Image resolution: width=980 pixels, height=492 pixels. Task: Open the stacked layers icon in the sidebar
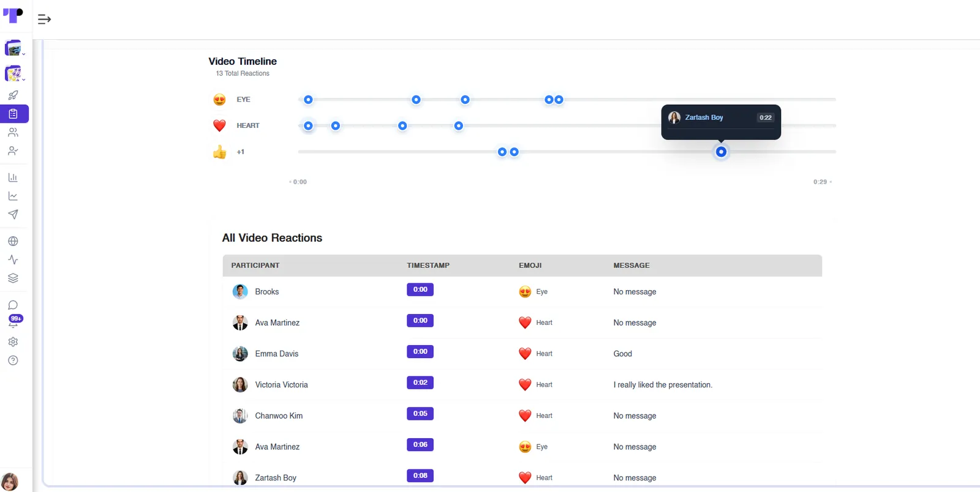pos(13,278)
